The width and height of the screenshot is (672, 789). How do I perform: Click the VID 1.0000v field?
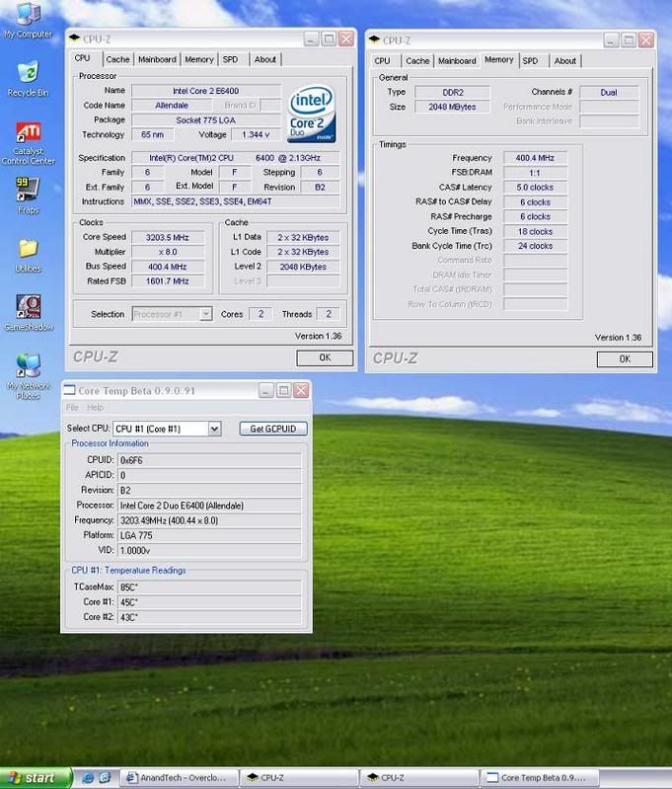209,550
